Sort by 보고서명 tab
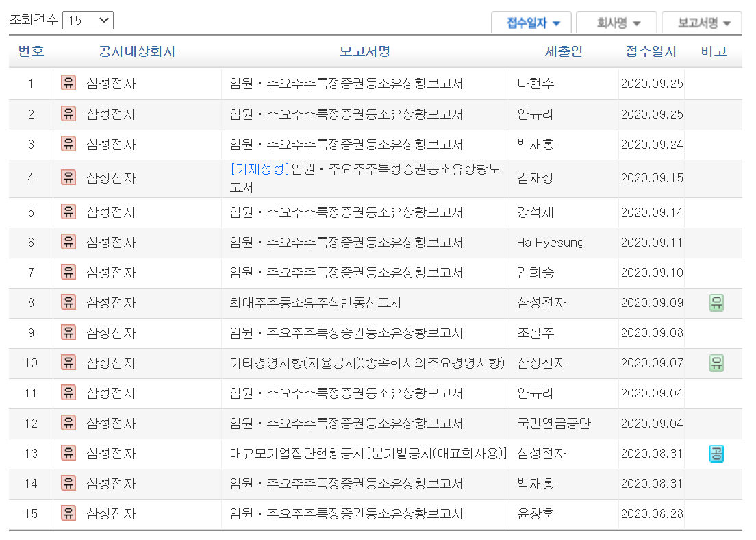The image size is (756, 540). tap(703, 23)
